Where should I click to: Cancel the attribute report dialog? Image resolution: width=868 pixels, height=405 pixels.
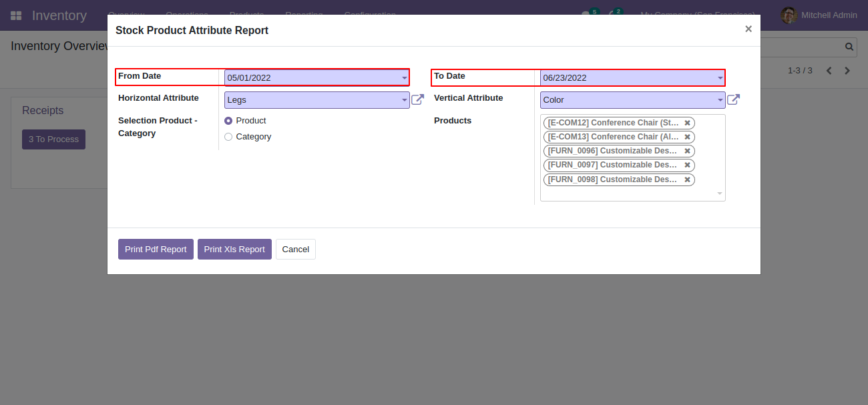[295, 249]
